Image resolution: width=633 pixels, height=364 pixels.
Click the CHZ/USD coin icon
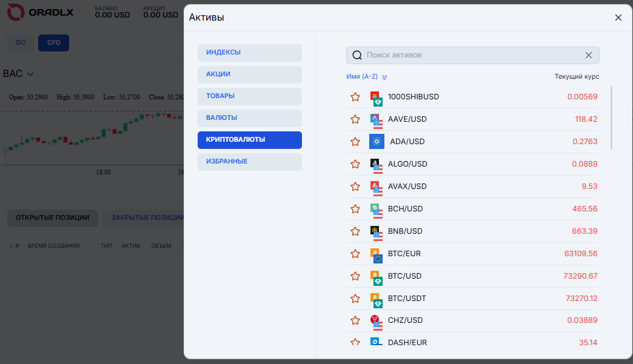377,321
